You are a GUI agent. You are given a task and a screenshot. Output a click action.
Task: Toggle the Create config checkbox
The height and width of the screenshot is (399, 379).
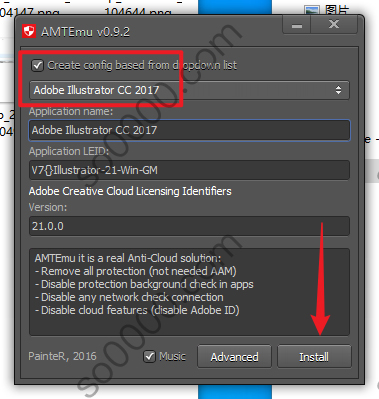click(x=37, y=65)
